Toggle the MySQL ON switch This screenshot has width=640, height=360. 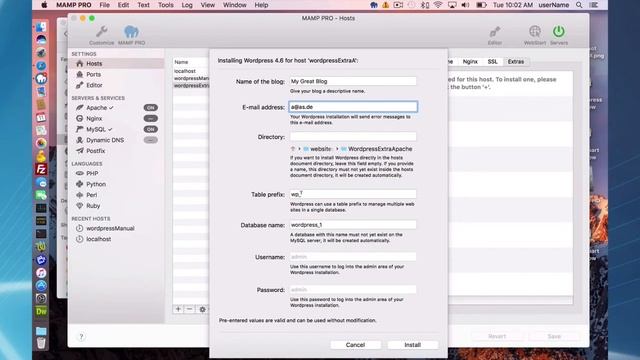tap(151, 129)
